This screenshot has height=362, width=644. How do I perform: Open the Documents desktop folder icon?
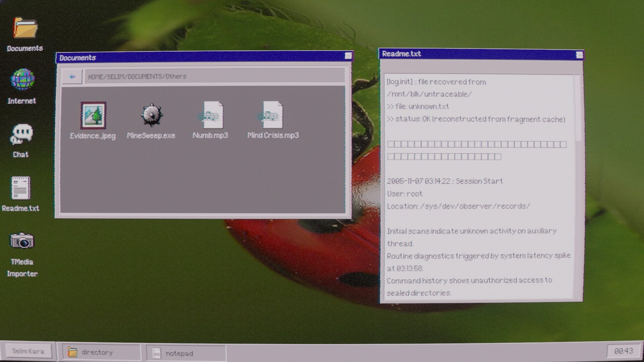[x=25, y=28]
